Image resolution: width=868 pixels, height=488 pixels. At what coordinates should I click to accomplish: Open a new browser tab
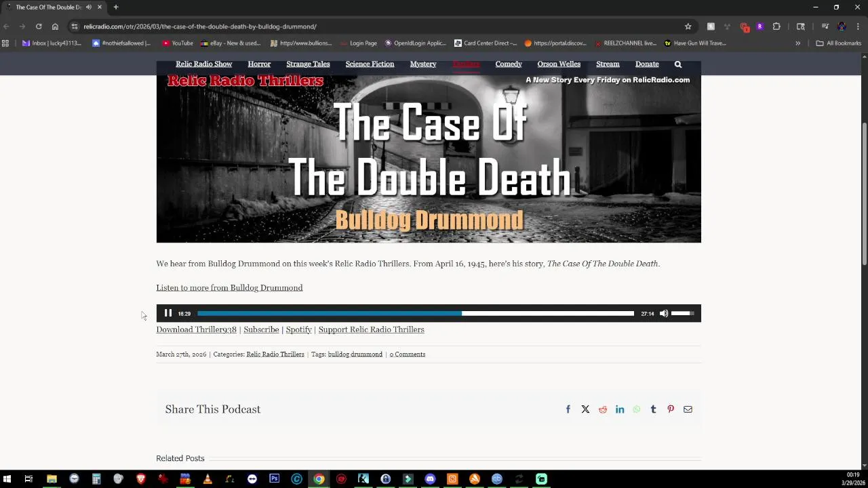(x=116, y=7)
